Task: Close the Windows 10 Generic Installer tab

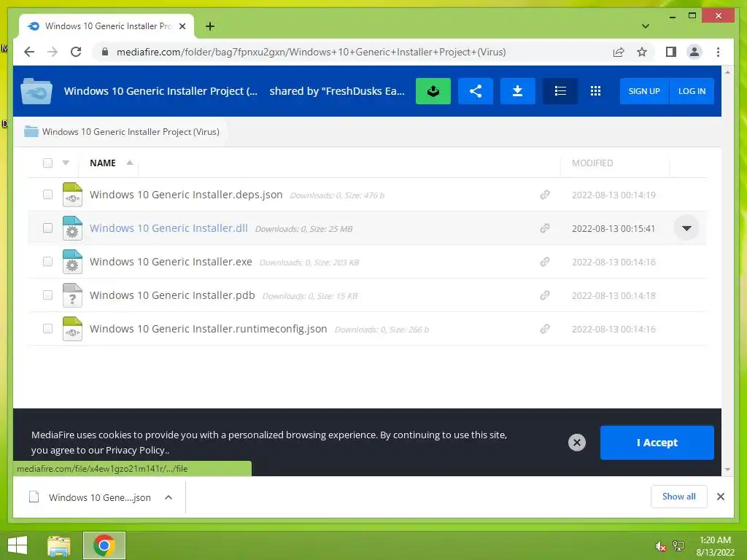Action: pyautogui.click(x=182, y=26)
